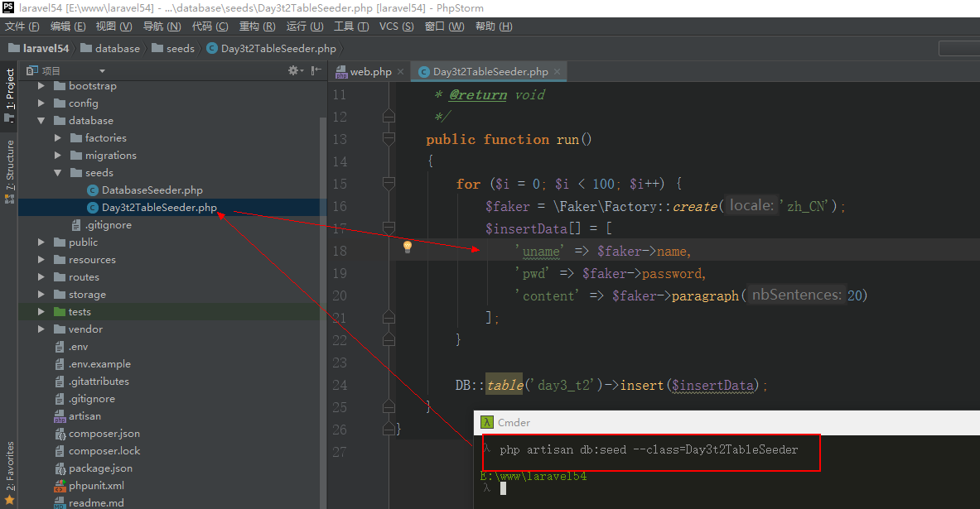Fold the run() function at line 13

(389, 139)
